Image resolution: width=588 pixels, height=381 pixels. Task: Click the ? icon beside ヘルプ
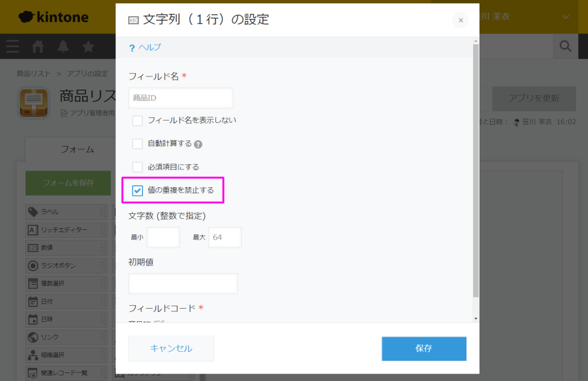tap(132, 48)
